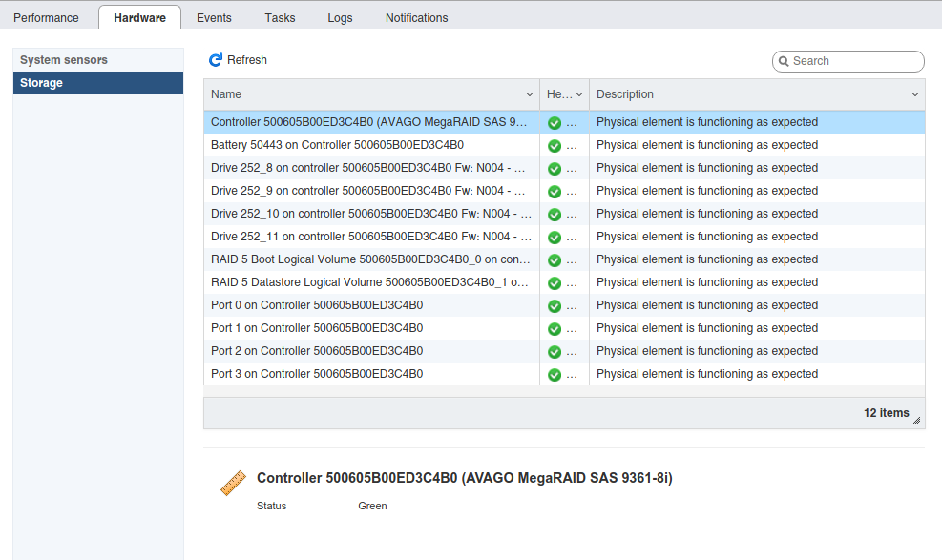
Task: Select the Drive 252_11 row
Action: (x=563, y=237)
